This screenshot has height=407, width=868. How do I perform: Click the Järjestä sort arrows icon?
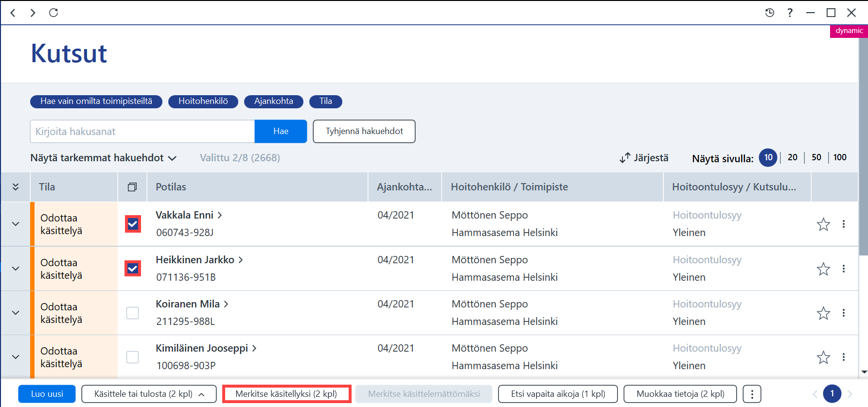coord(625,158)
